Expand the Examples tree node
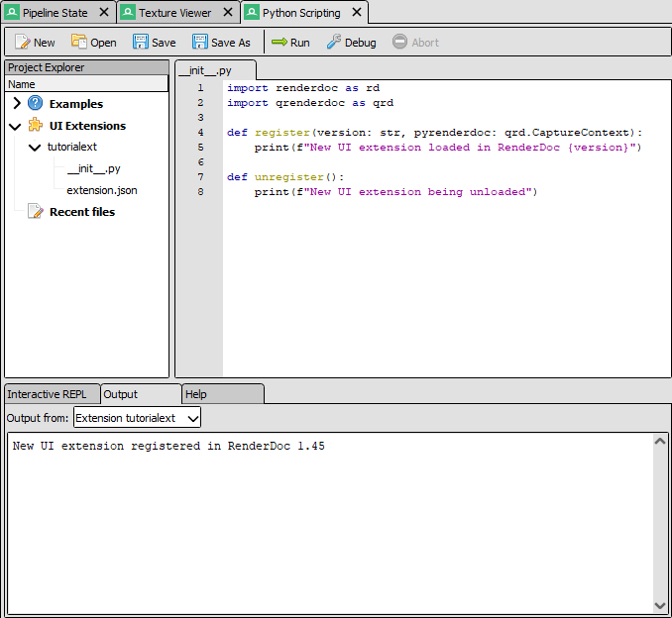The image size is (672, 618). click(x=17, y=103)
